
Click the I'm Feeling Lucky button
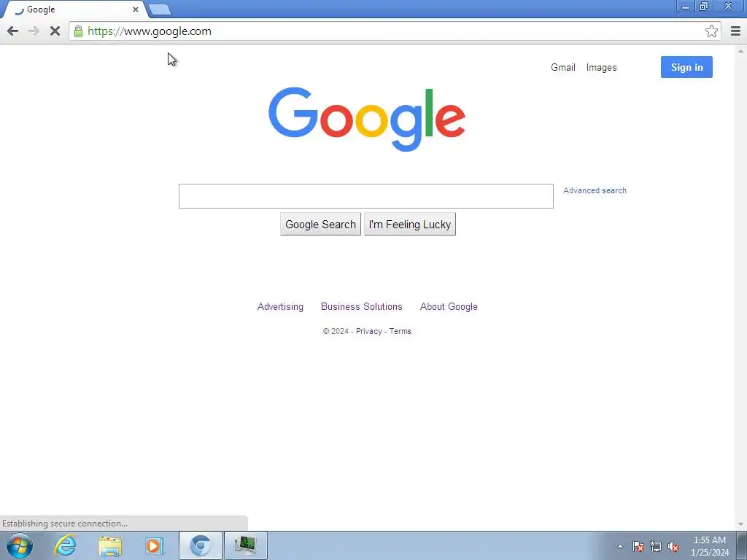tap(410, 225)
